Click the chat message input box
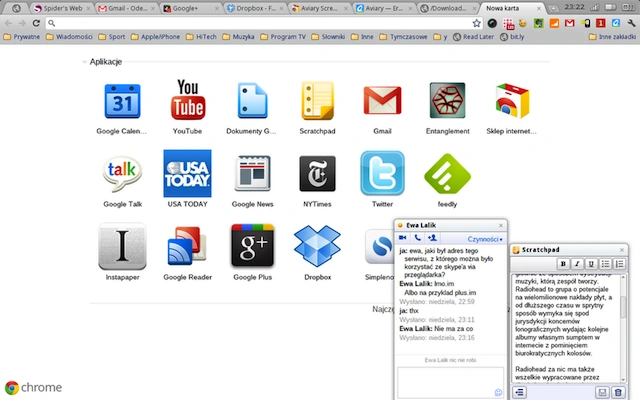This screenshot has height=400, width=640. pyautogui.click(x=450, y=382)
